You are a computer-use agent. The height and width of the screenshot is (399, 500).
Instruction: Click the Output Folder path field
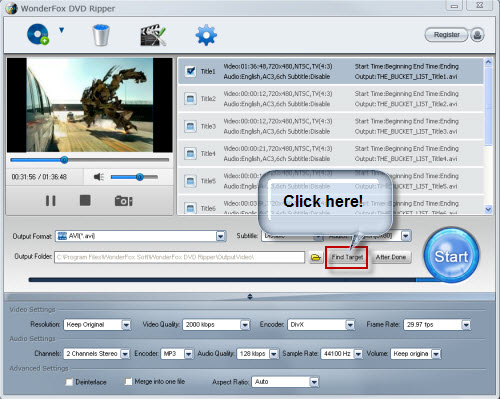(179, 257)
